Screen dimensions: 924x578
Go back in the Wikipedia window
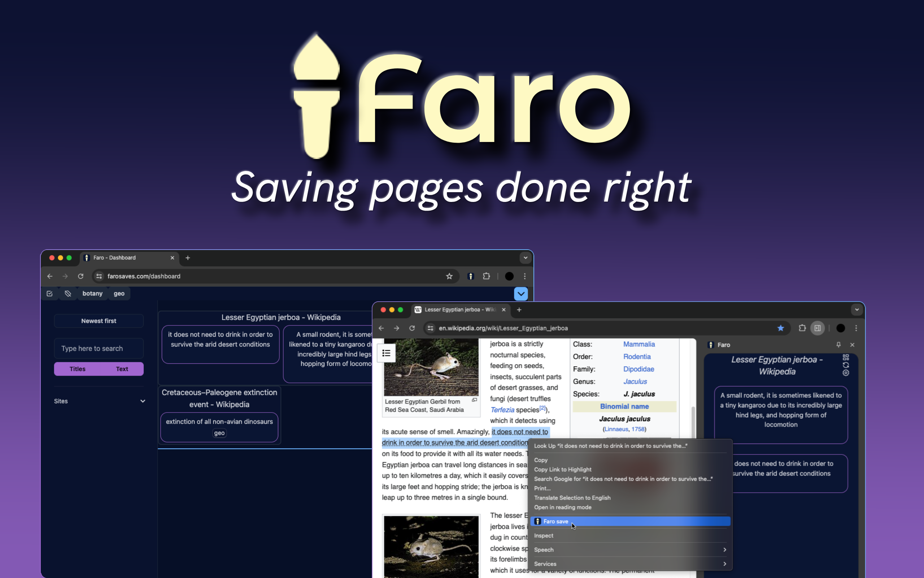point(381,328)
